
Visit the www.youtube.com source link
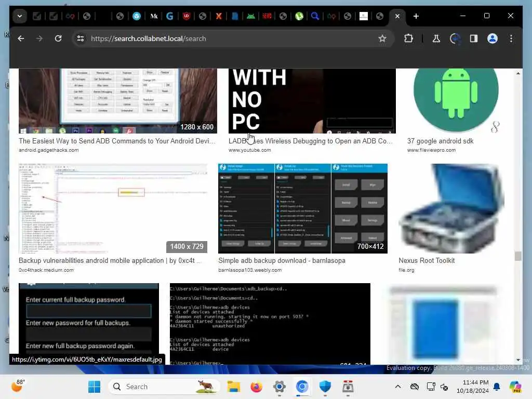pos(250,150)
